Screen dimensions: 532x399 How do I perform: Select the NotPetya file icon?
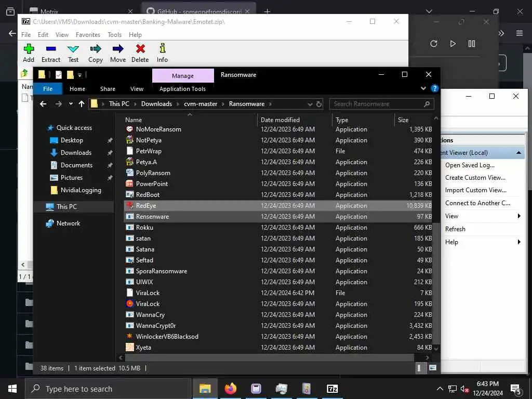click(x=129, y=140)
